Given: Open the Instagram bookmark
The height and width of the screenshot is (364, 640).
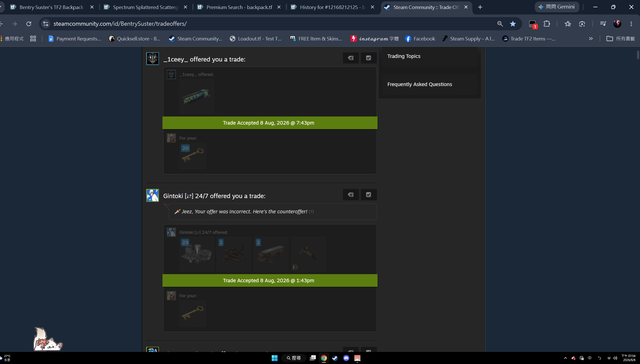Looking at the screenshot, I should tap(374, 39).
